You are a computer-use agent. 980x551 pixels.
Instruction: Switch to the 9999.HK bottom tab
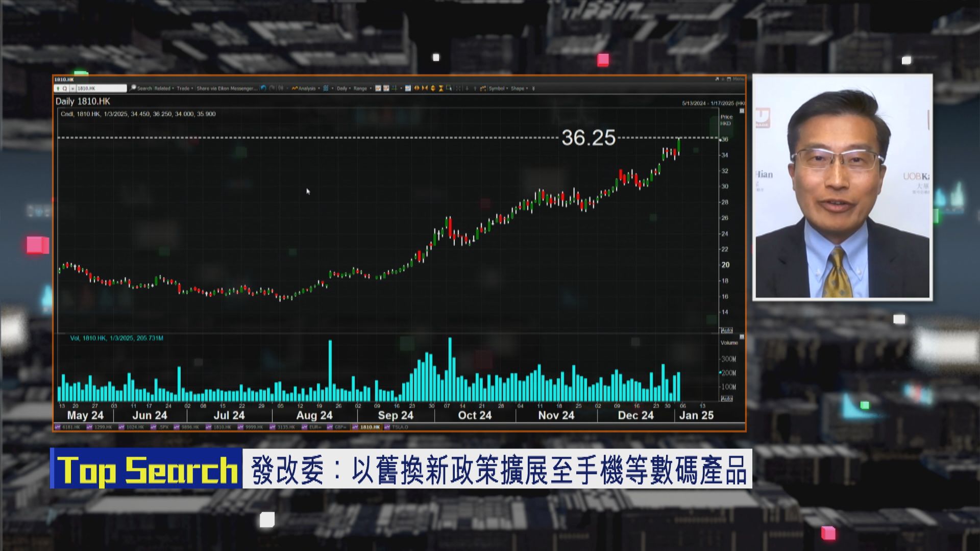point(251,427)
